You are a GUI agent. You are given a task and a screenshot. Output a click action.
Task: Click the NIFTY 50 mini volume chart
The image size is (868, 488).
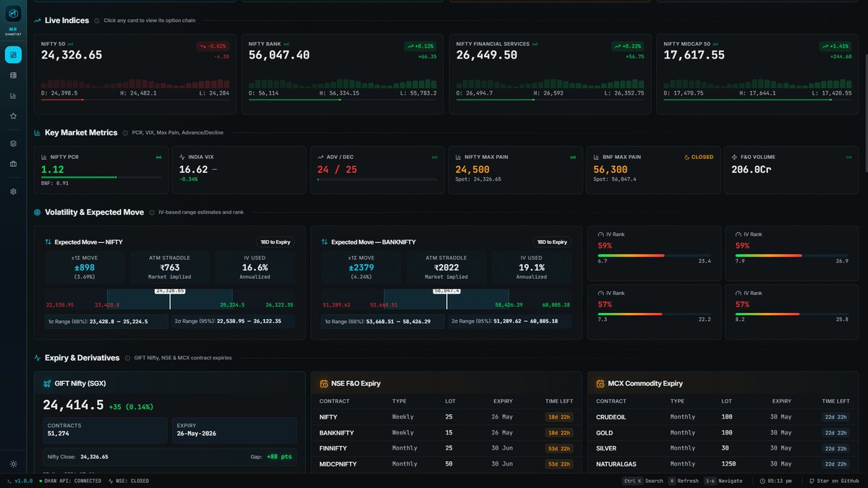[x=135, y=84]
